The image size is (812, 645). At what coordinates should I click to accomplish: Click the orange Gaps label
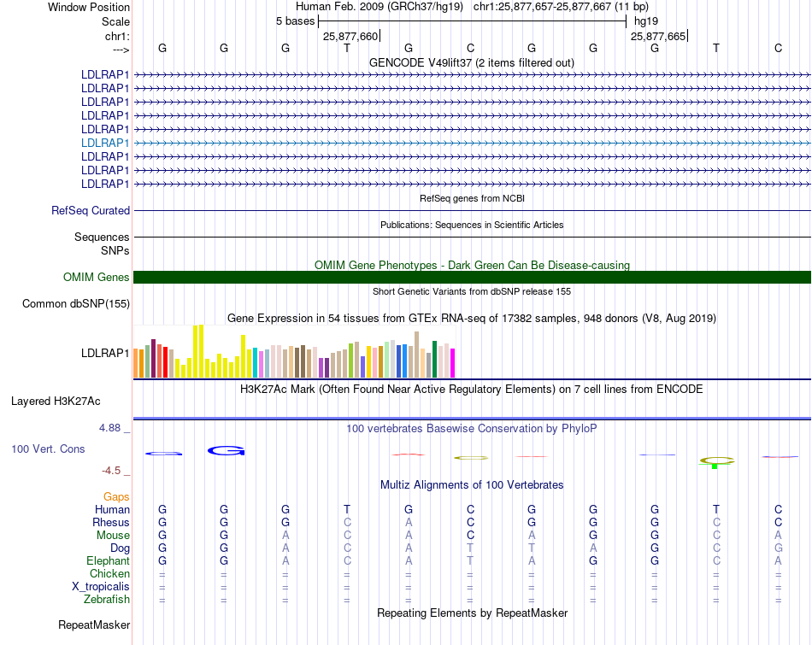(116, 497)
